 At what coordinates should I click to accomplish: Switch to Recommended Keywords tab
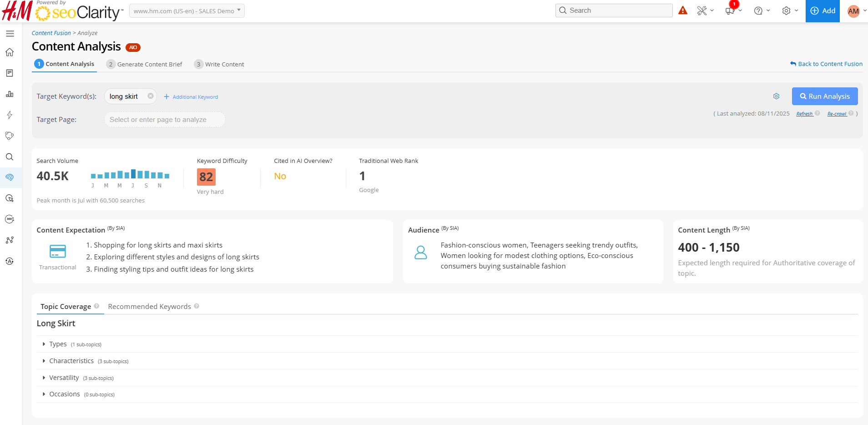click(149, 307)
